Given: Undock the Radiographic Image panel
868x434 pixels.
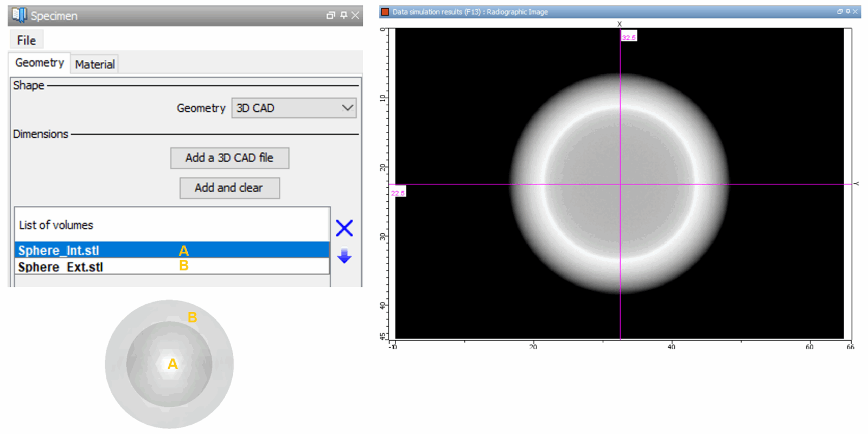Looking at the screenshot, I should tap(840, 11).
